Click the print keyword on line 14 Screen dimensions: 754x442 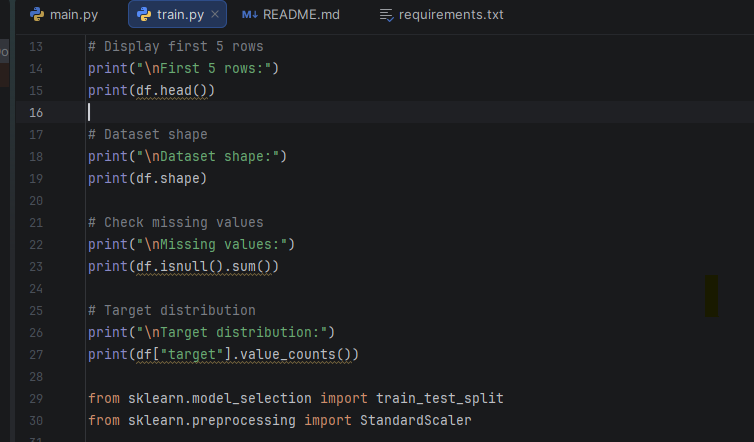click(x=108, y=68)
